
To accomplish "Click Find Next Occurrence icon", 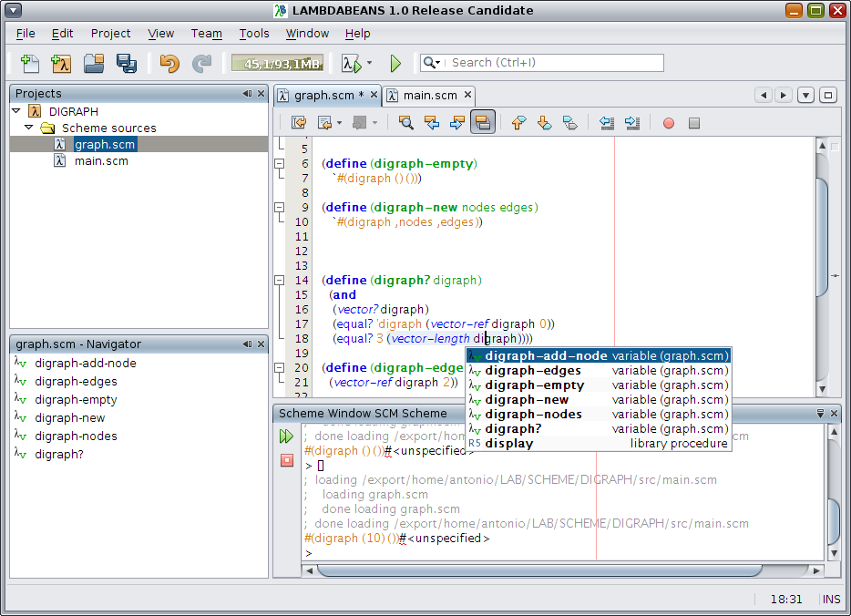I will [x=457, y=123].
